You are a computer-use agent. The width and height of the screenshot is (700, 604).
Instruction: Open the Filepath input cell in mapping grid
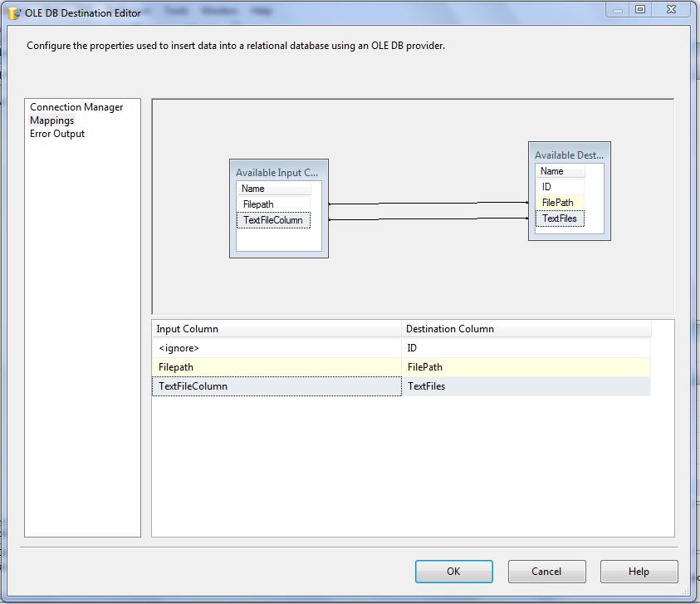point(276,367)
